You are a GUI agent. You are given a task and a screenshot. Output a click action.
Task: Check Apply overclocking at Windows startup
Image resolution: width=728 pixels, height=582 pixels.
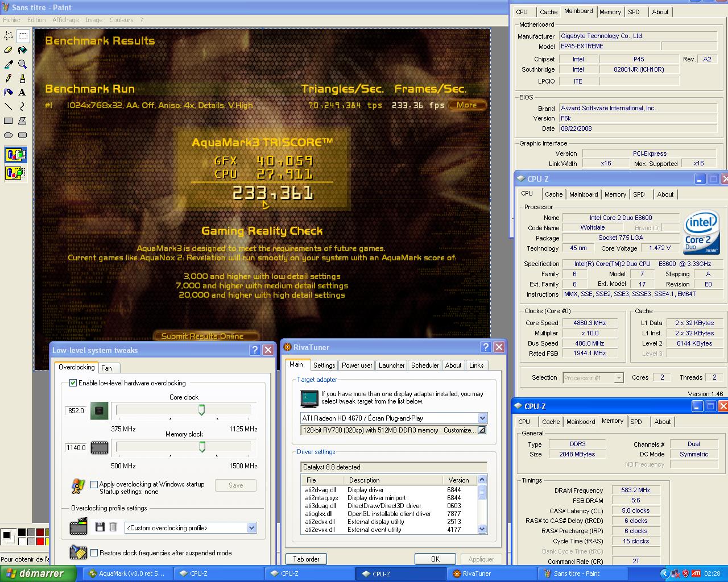coord(94,485)
